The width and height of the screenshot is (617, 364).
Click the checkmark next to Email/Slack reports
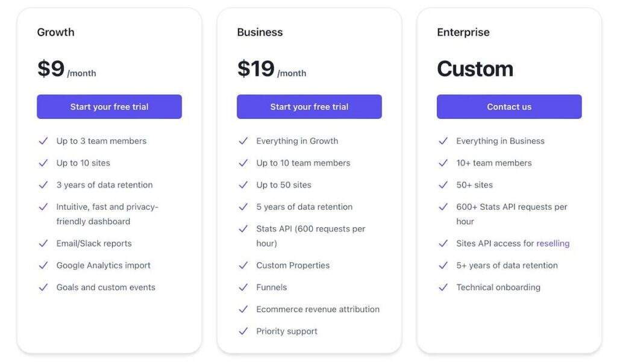click(43, 243)
